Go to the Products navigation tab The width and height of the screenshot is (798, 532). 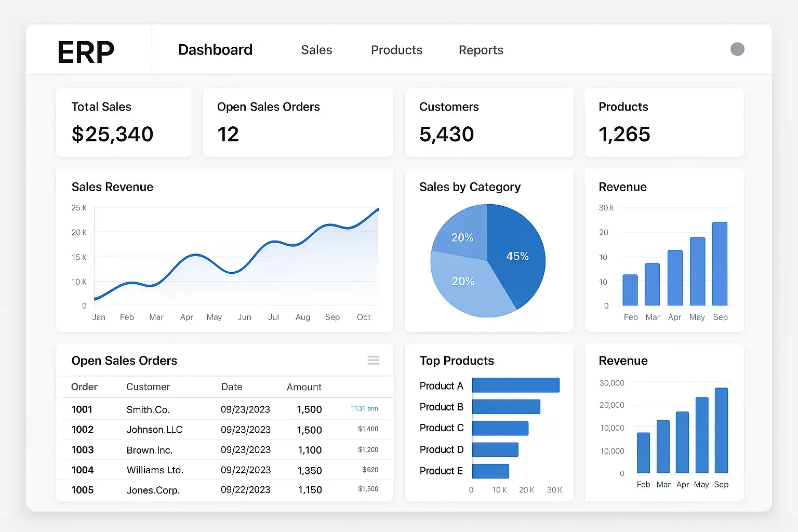coord(396,50)
